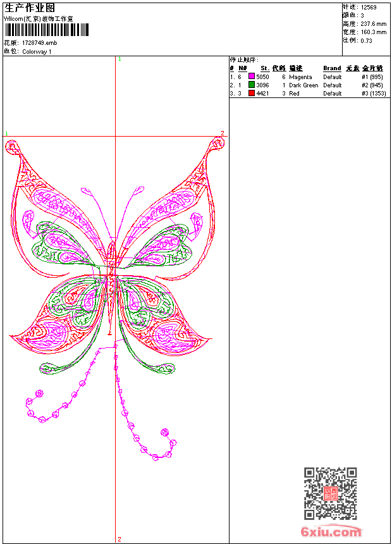The image size is (392, 544).
Task: Click the Colorway 1 label
Action: click(x=37, y=52)
